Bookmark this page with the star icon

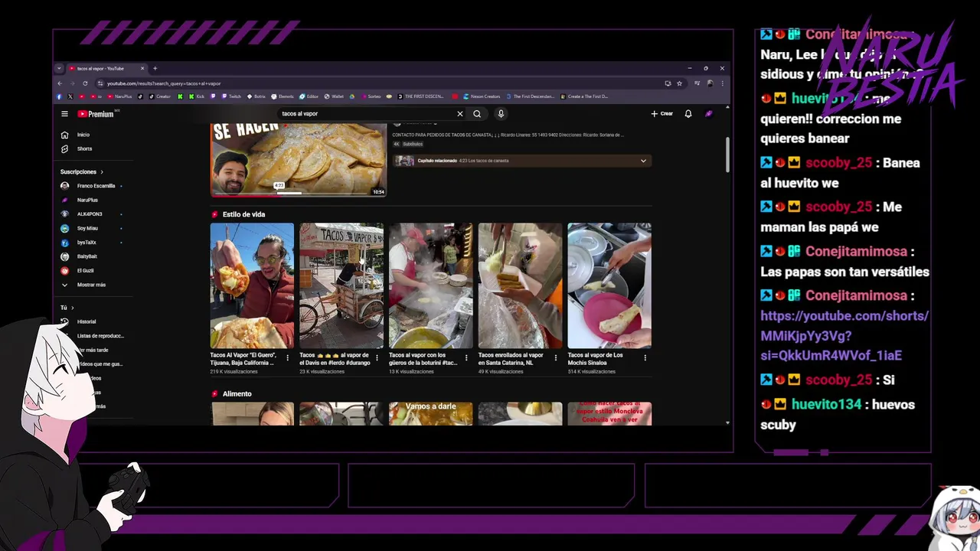(679, 83)
